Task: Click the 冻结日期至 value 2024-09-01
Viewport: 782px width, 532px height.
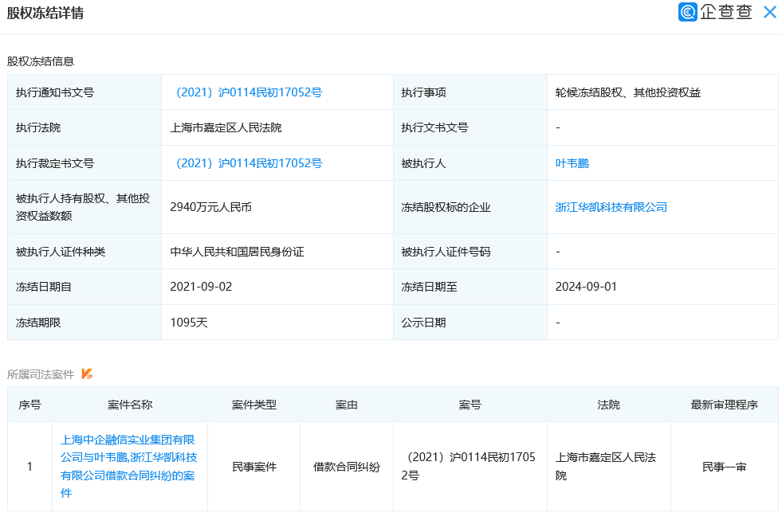Action: coord(586,287)
